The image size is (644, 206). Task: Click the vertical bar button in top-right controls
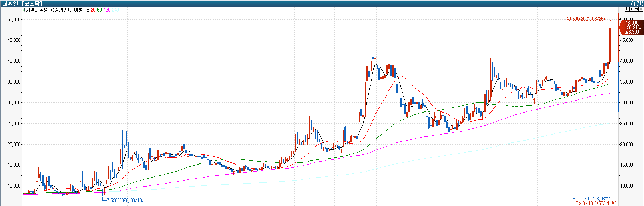pos(632,9)
